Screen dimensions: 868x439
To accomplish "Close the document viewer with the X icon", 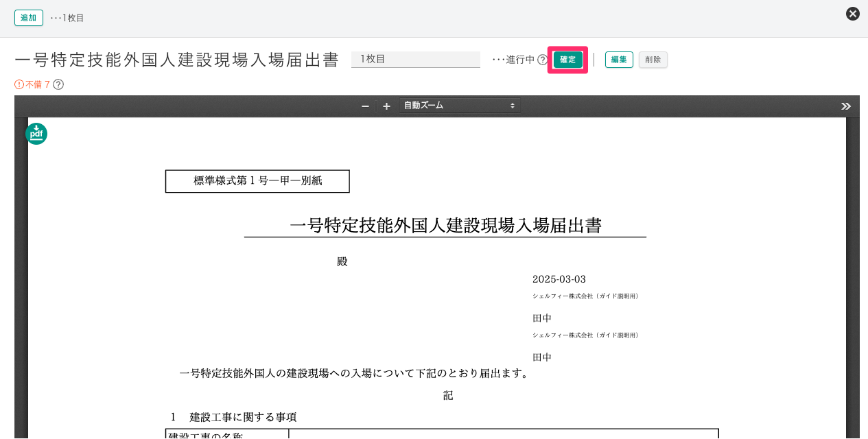I will [x=852, y=14].
